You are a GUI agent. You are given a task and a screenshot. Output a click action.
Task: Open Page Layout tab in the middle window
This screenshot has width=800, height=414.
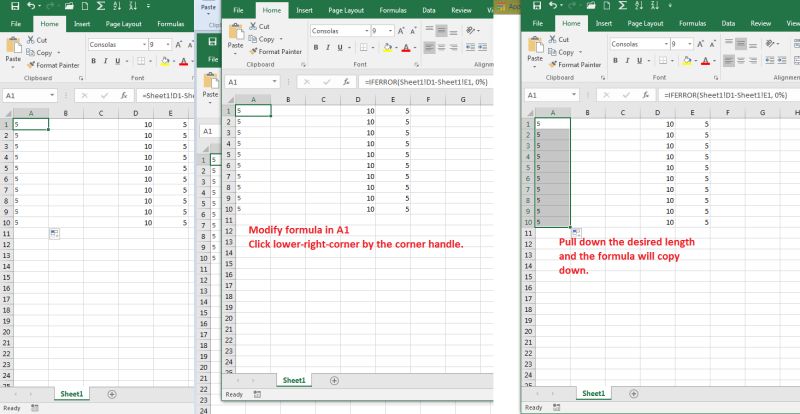pyautogui.click(x=346, y=10)
